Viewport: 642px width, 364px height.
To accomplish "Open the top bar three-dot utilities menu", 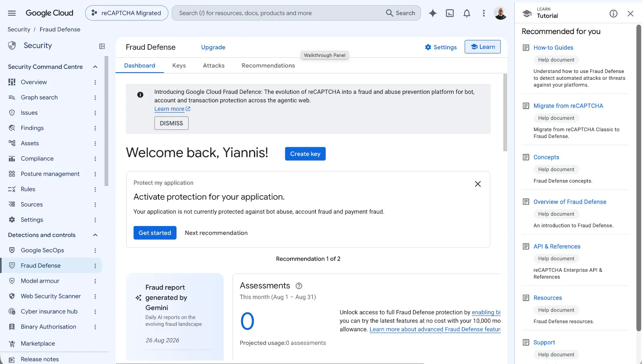I will coord(484,13).
